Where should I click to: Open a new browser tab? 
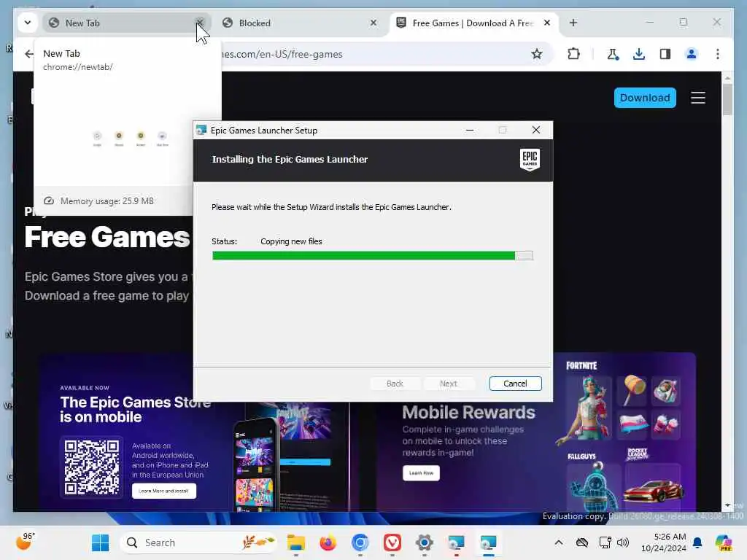pos(573,23)
